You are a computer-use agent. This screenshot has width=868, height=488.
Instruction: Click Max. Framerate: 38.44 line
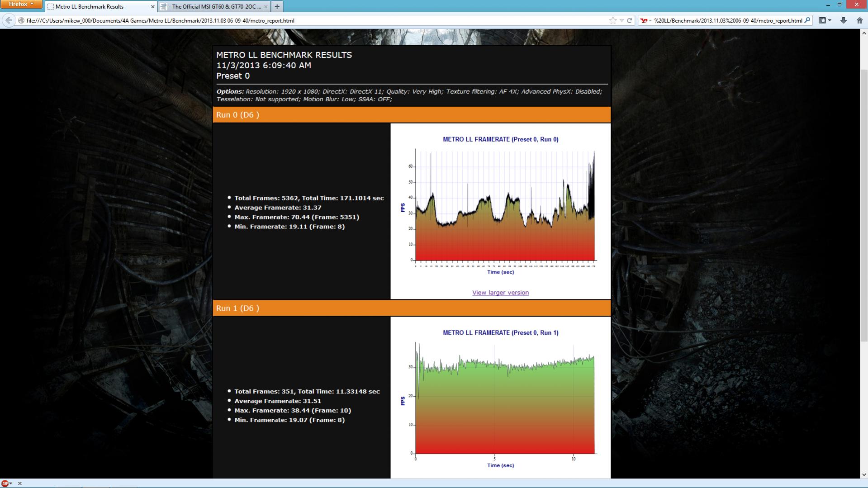click(293, 411)
